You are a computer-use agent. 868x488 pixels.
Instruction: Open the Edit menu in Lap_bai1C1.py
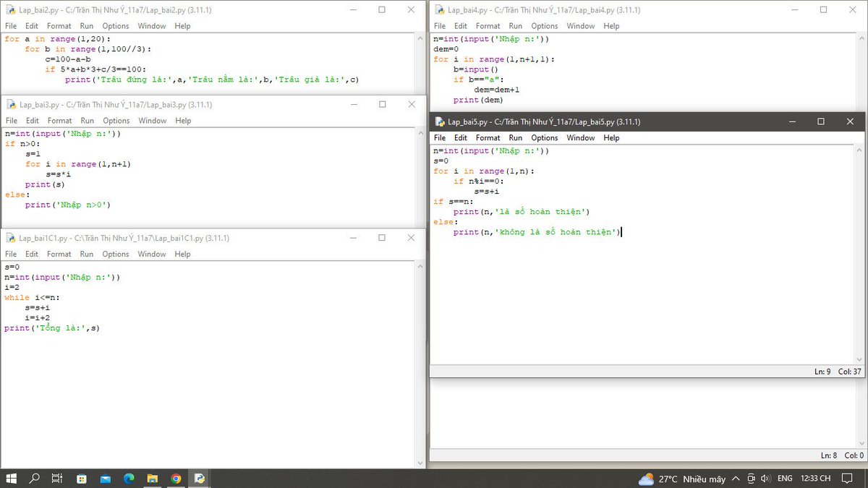pyautogui.click(x=32, y=254)
